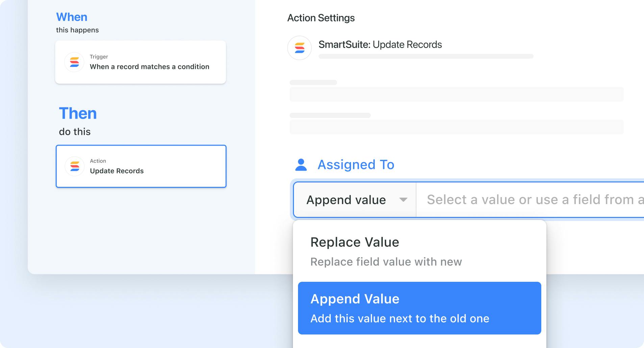Click the SmartSuite logo beside Update Records title
Screen dimensions: 644x348
[x=299, y=48]
